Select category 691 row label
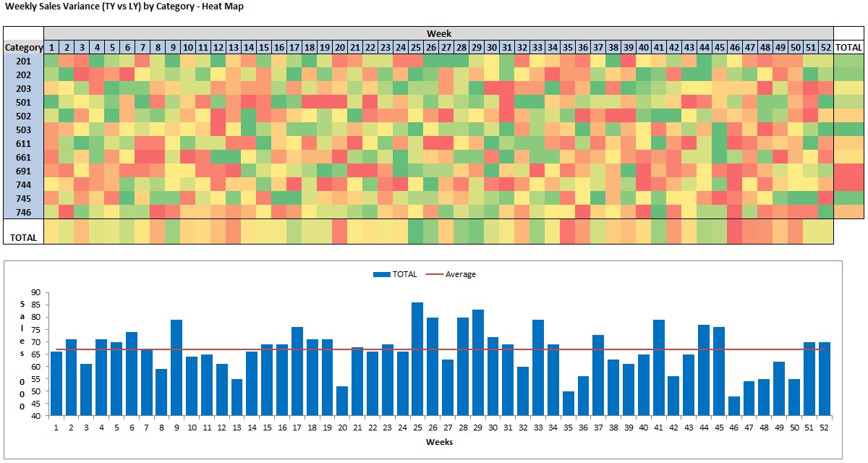 pyautogui.click(x=23, y=171)
